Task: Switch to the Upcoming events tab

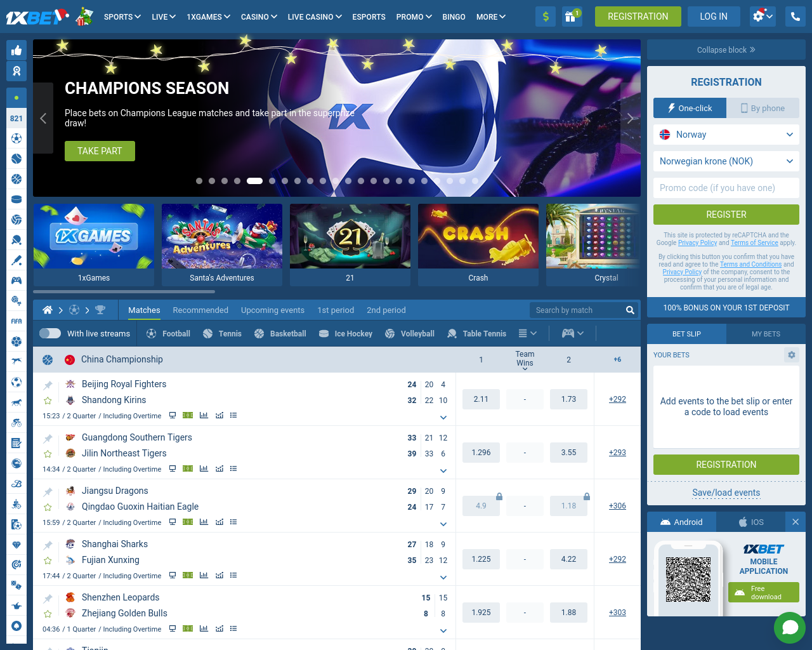Action: pyautogui.click(x=273, y=310)
